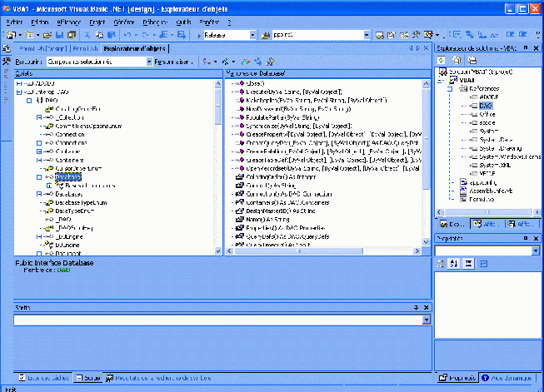Open Solution Explorer from the main toolbar icon
The width and height of the screenshot is (544, 392).
click(380, 35)
